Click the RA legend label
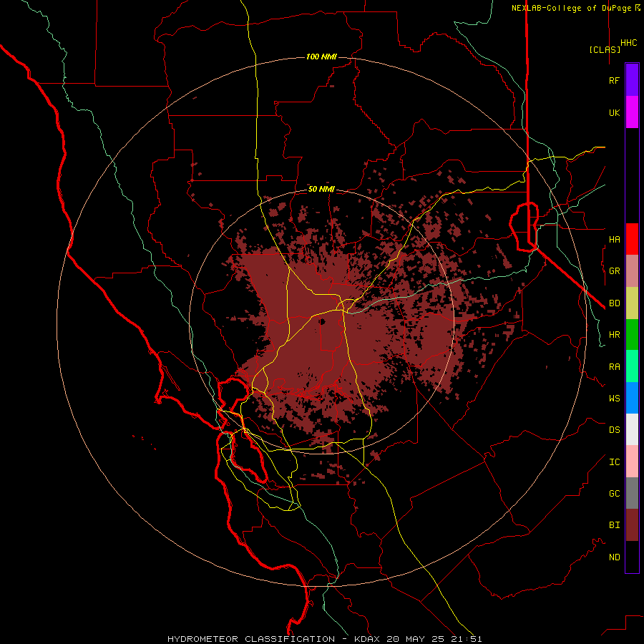Viewport: 644px width, 644px height. pyautogui.click(x=614, y=366)
